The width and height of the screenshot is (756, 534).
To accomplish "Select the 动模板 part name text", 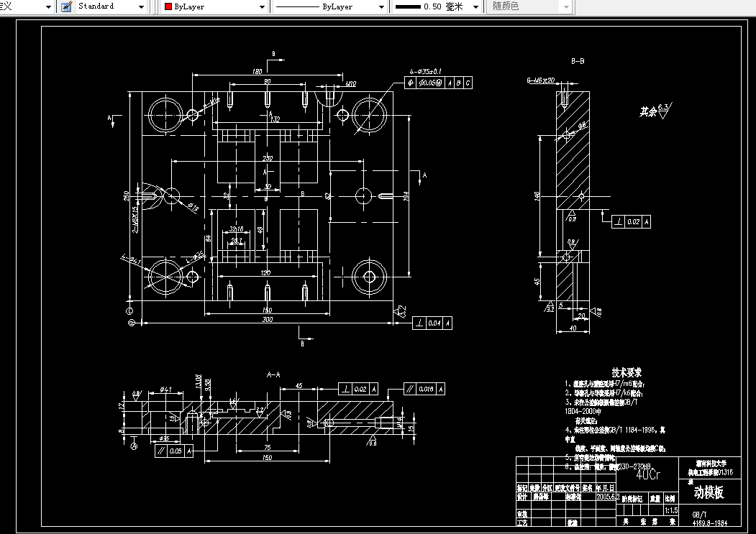I will tap(709, 492).
